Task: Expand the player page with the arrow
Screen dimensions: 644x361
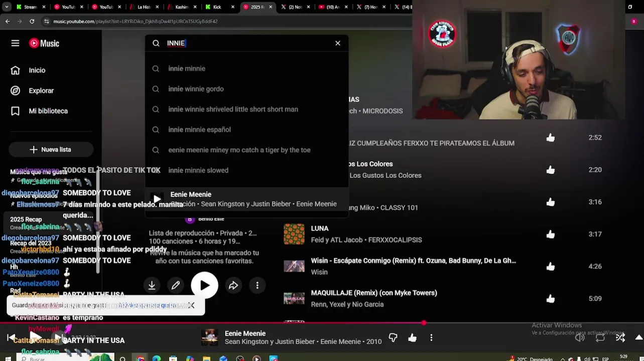Action: click(x=638, y=337)
